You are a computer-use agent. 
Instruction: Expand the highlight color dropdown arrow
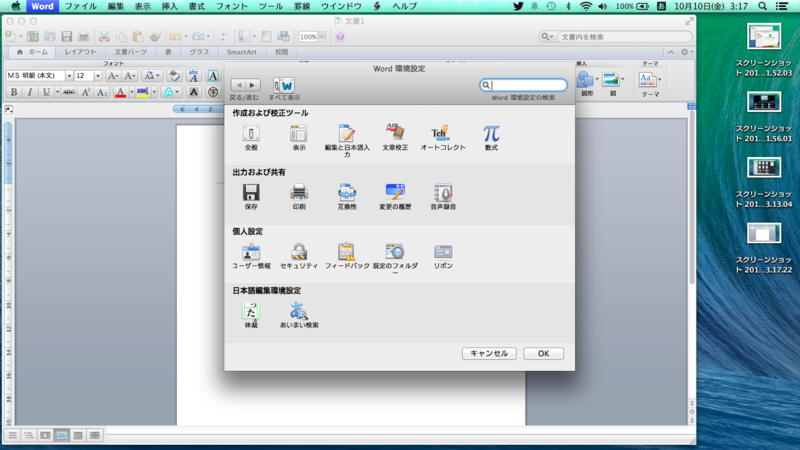[154, 92]
